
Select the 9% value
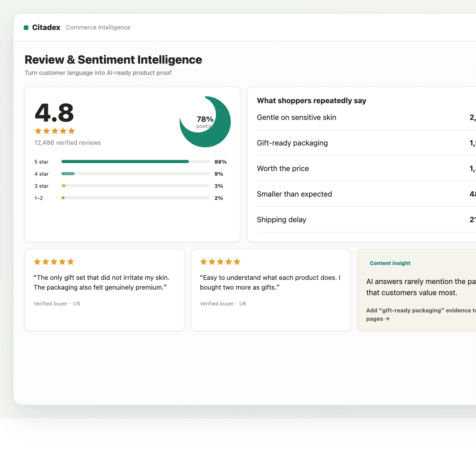point(219,174)
